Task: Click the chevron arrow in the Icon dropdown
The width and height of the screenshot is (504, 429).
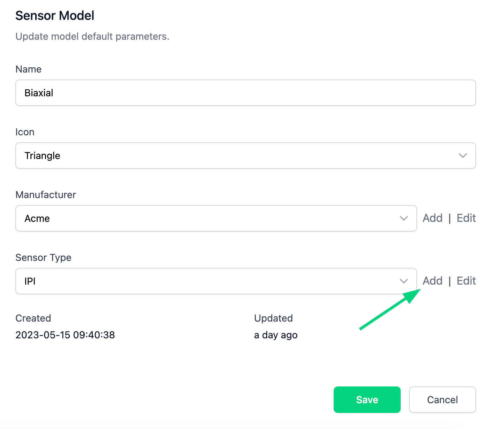Action: pyautogui.click(x=463, y=156)
